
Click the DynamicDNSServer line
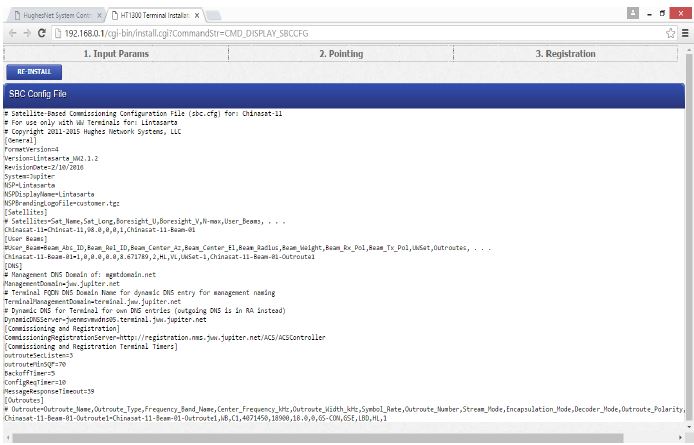[x=105, y=319]
